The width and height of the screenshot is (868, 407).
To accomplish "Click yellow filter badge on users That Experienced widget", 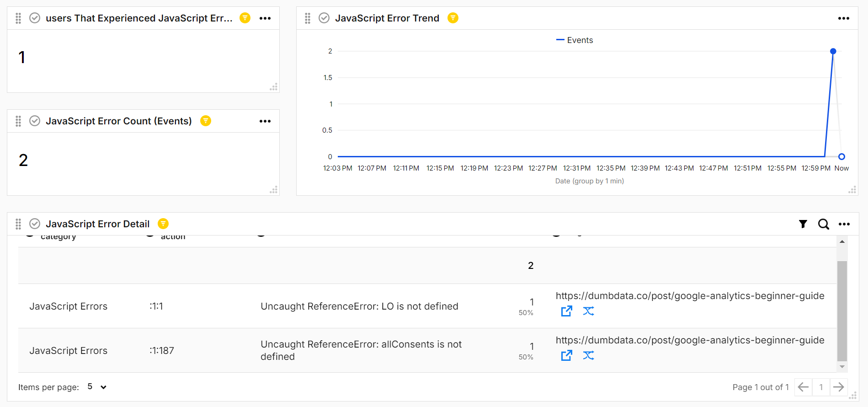I will click(245, 18).
